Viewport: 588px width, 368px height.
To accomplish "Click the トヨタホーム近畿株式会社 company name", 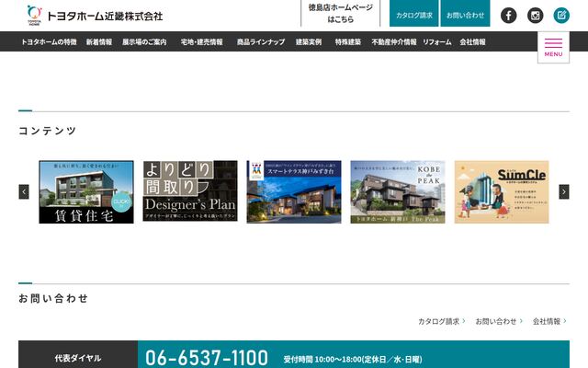I will tap(105, 17).
